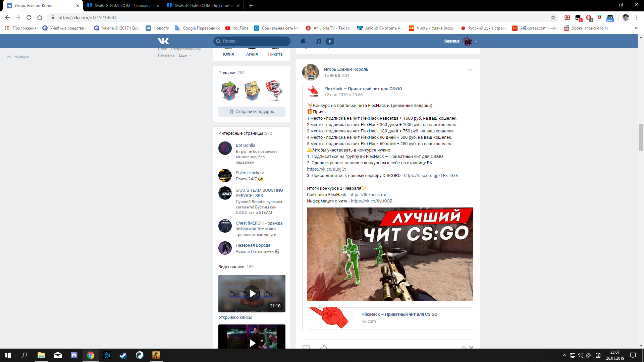
Task: Click the SKAT avatar icon
Action: click(x=225, y=193)
